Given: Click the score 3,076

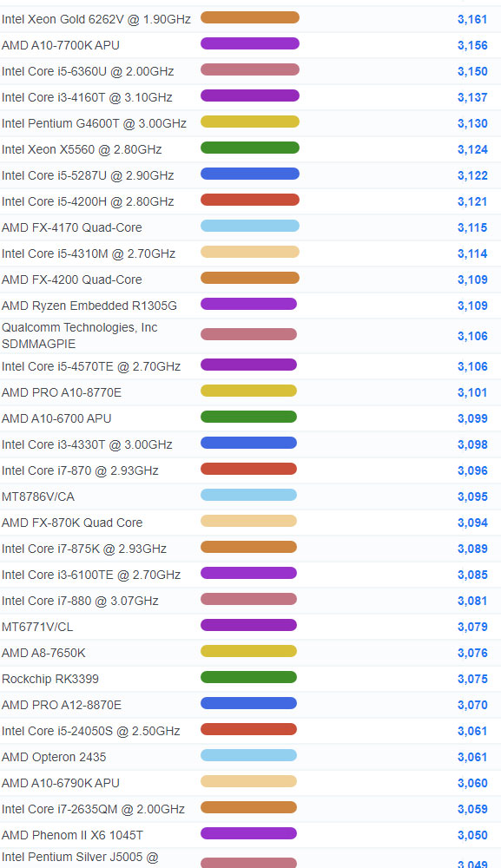Looking at the screenshot, I should [x=472, y=653].
